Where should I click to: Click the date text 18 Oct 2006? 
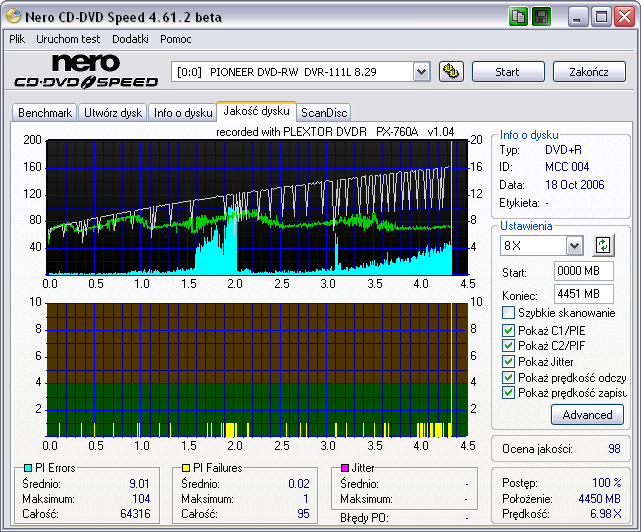(575, 184)
